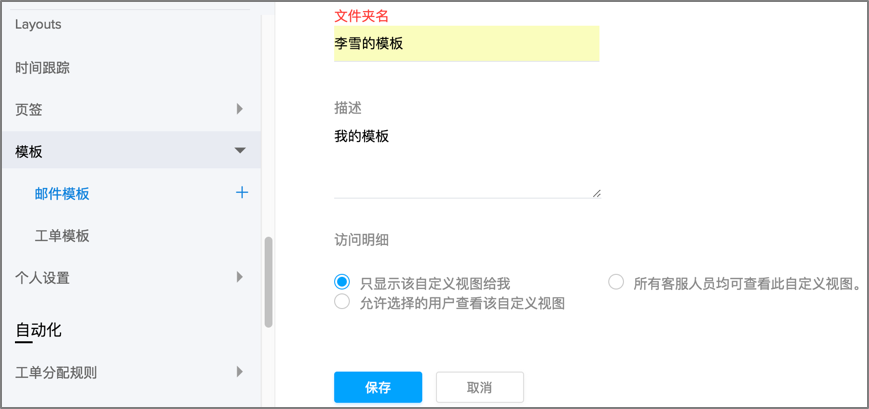The image size is (869, 409).
Task: Click the 模板 sidebar heading
Action: [29, 151]
